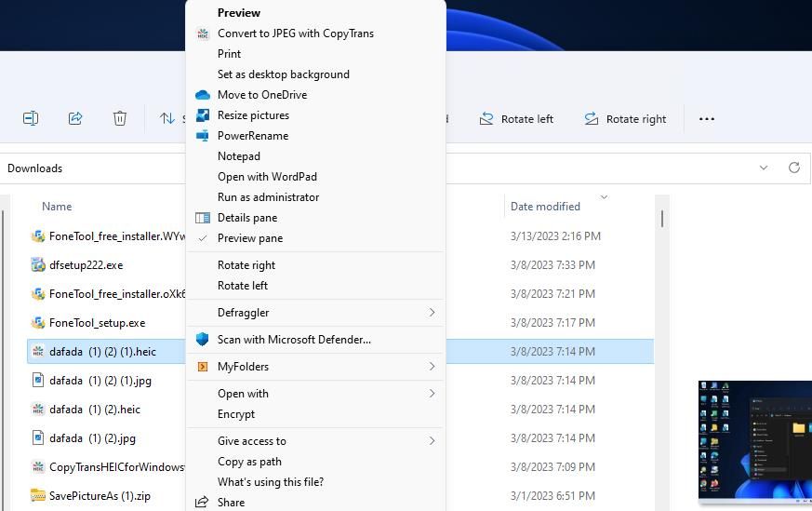This screenshot has height=511, width=812.
Task: Expand the Give access to submenu arrow
Action: tap(432, 441)
